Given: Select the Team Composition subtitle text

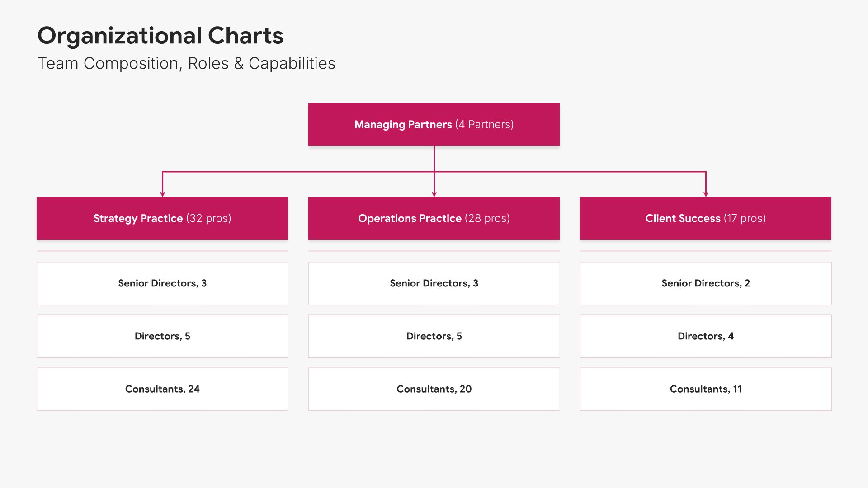Looking at the screenshot, I should coord(186,63).
